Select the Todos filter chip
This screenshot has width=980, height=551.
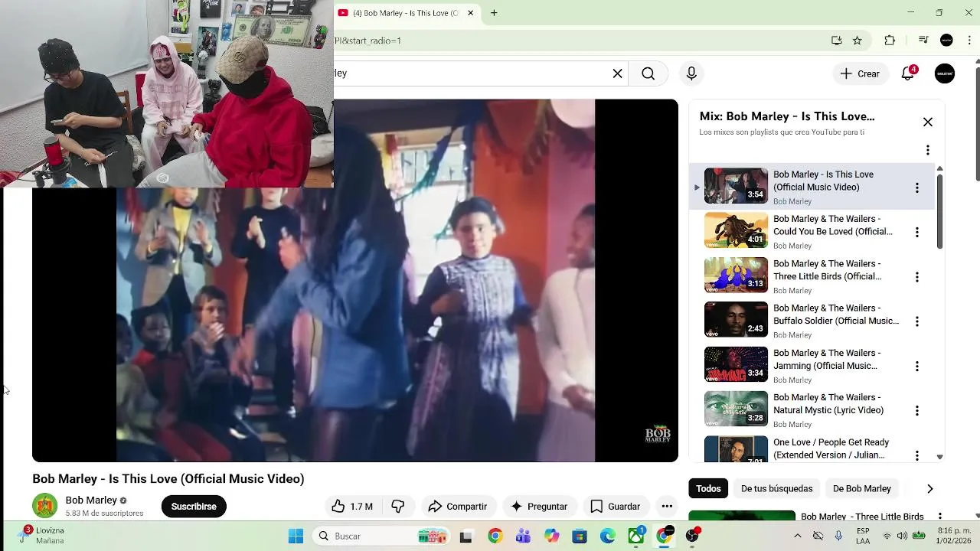point(708,488)
